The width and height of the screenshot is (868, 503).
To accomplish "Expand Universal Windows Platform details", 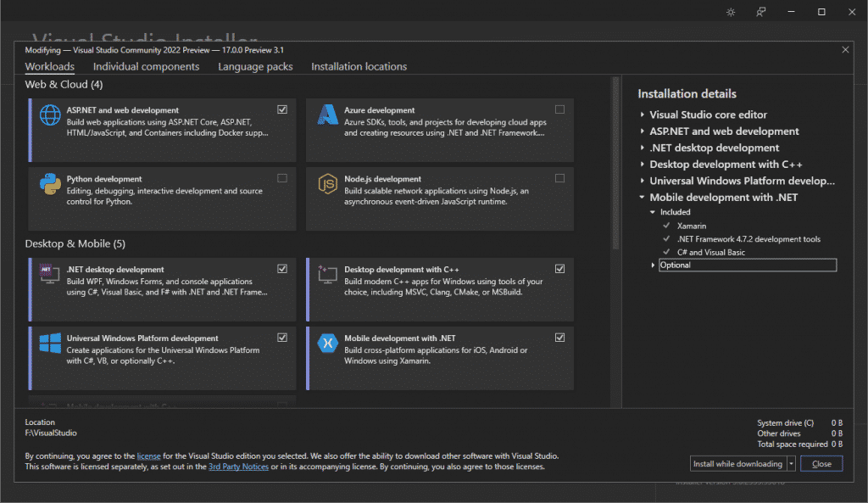I will (x=643, y=181).
